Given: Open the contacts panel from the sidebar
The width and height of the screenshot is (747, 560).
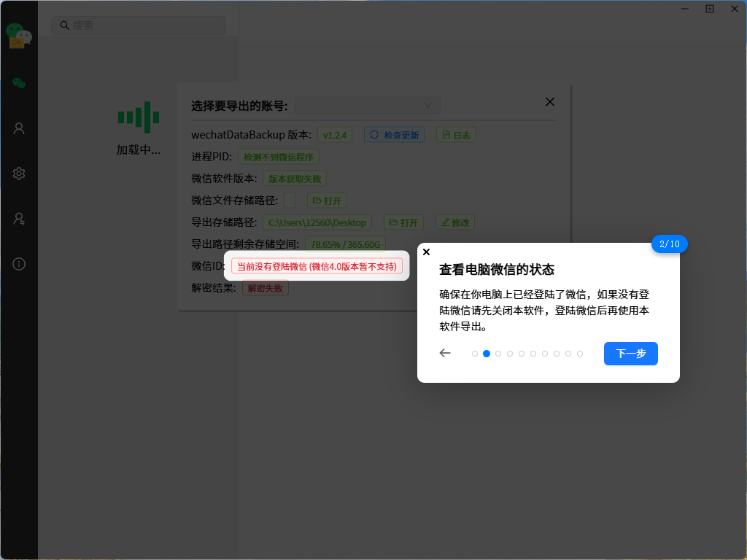Looking at the screenshot, I should pos(19,128).
